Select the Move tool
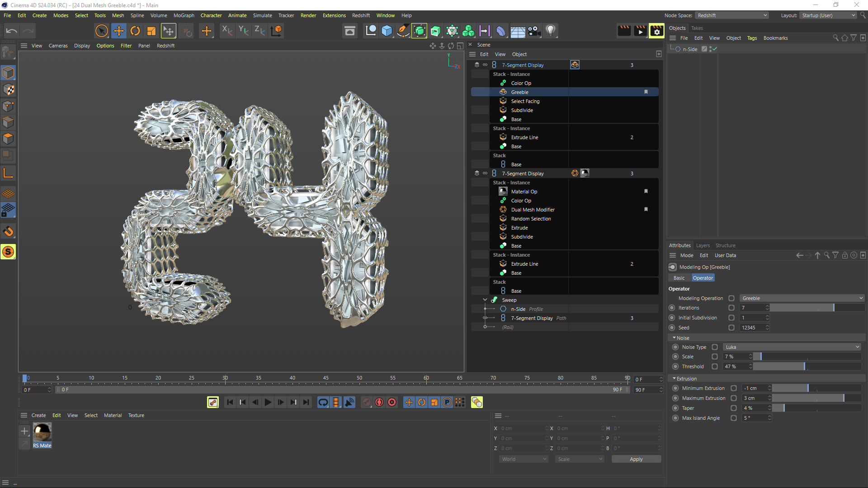The width and height of the screenshot is (868, 488). point(118,31)
